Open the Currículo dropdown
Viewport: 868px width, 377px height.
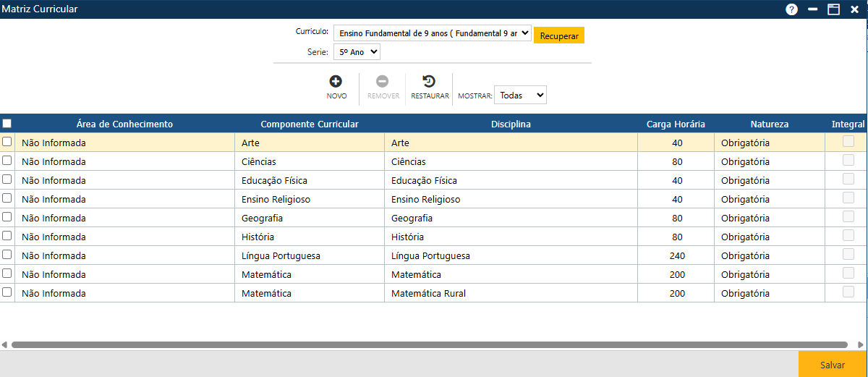[x=432, y=33]
